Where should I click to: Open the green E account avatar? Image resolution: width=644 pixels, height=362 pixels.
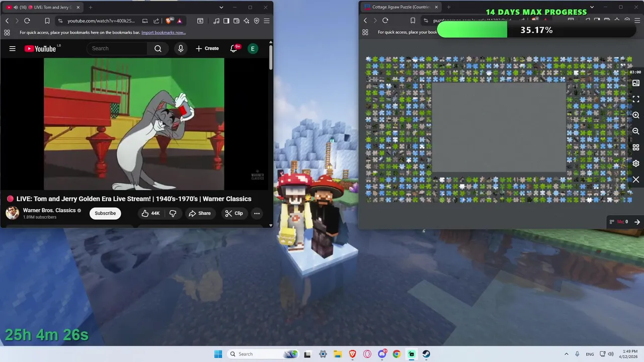[253, 49]
